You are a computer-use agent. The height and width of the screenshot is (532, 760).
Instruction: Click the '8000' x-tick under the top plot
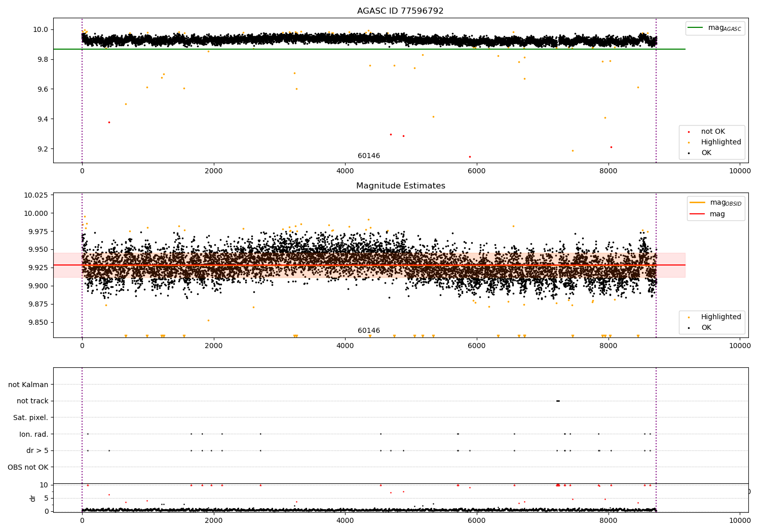pos(608,171)
